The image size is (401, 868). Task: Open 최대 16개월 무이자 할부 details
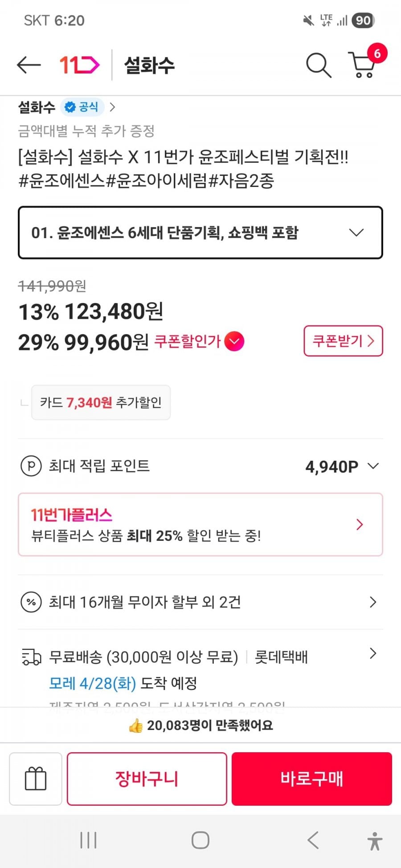[200, 602]
